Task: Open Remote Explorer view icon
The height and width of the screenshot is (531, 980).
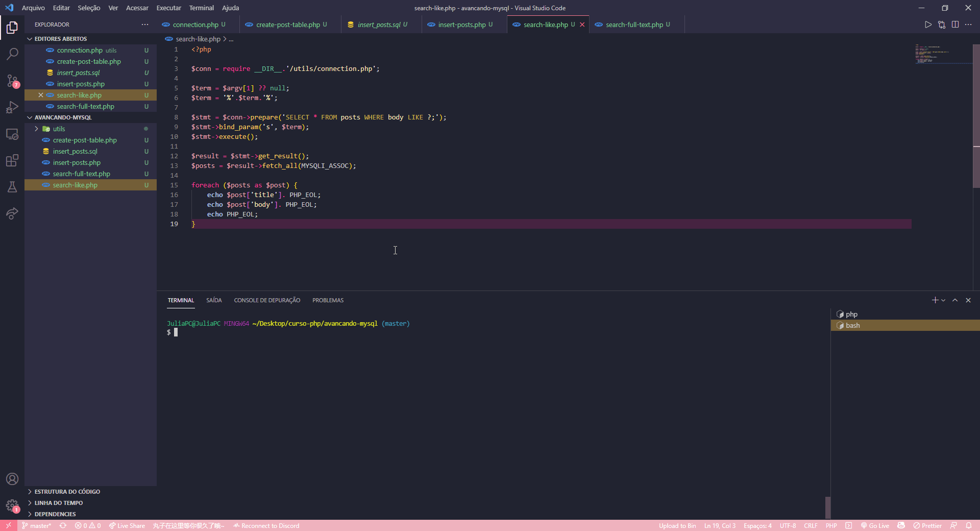Action: click(12, 134)
